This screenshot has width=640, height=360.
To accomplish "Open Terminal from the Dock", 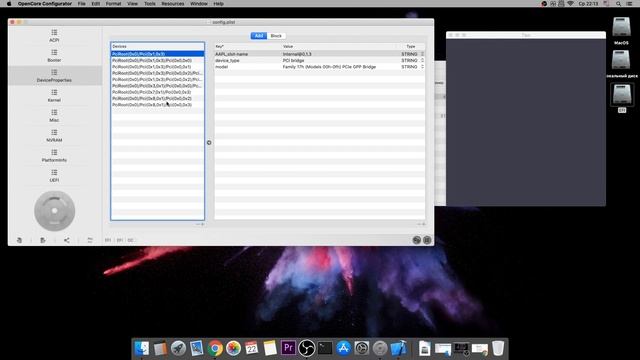I will pos(325,348).
